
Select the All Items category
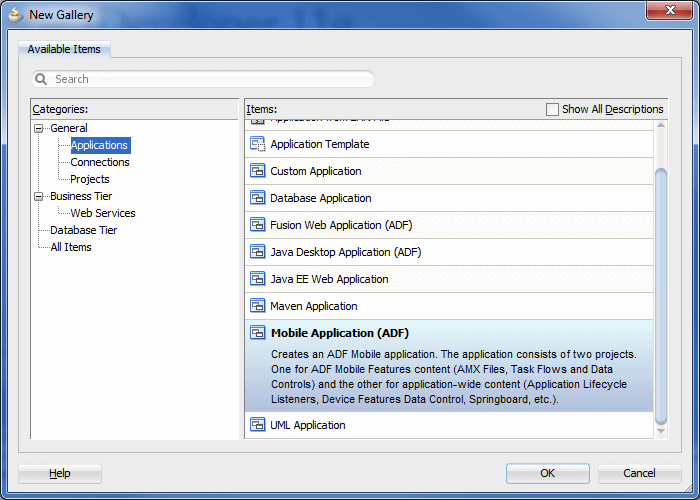(71, 247)
